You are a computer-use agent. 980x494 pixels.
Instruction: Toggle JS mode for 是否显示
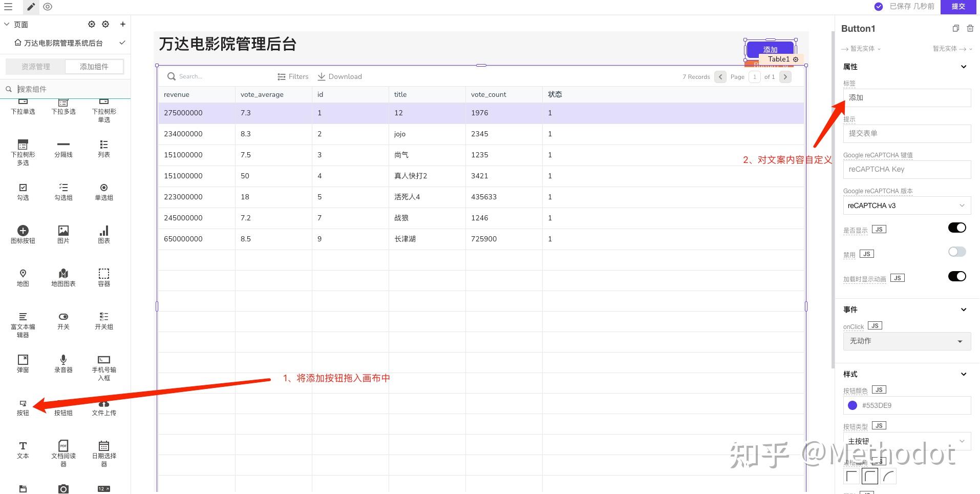(879, 229)
